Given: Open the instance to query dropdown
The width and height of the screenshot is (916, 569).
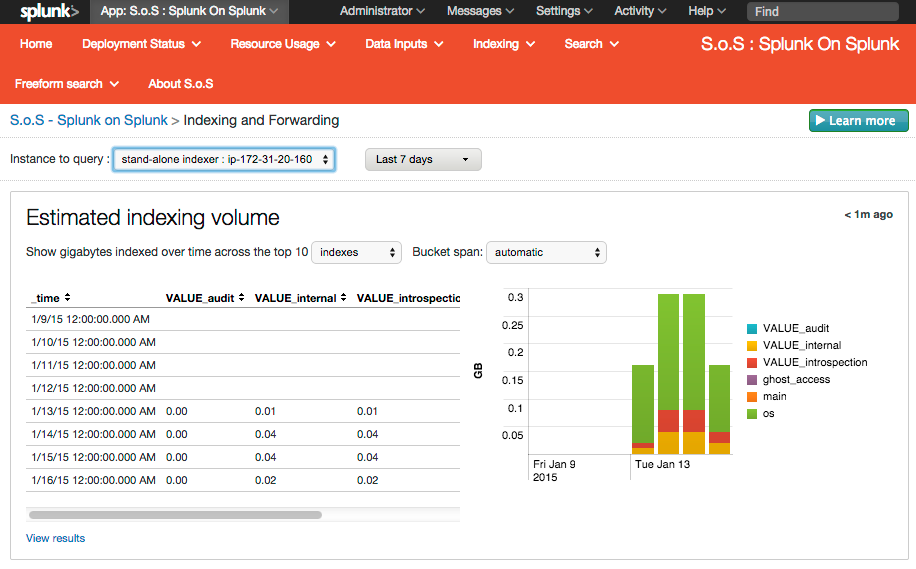Looking at the screenshot, I should point(224,159).
